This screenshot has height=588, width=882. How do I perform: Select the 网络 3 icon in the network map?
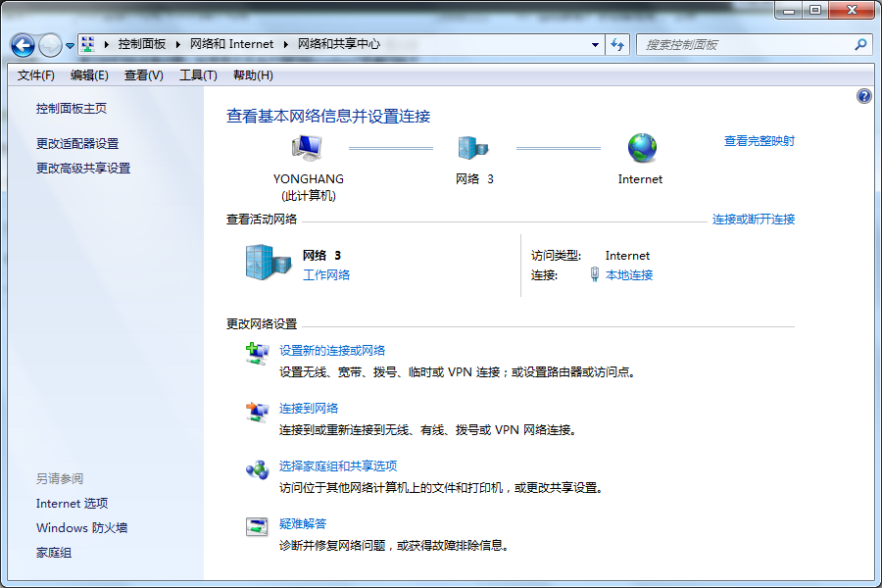[474, 147]
